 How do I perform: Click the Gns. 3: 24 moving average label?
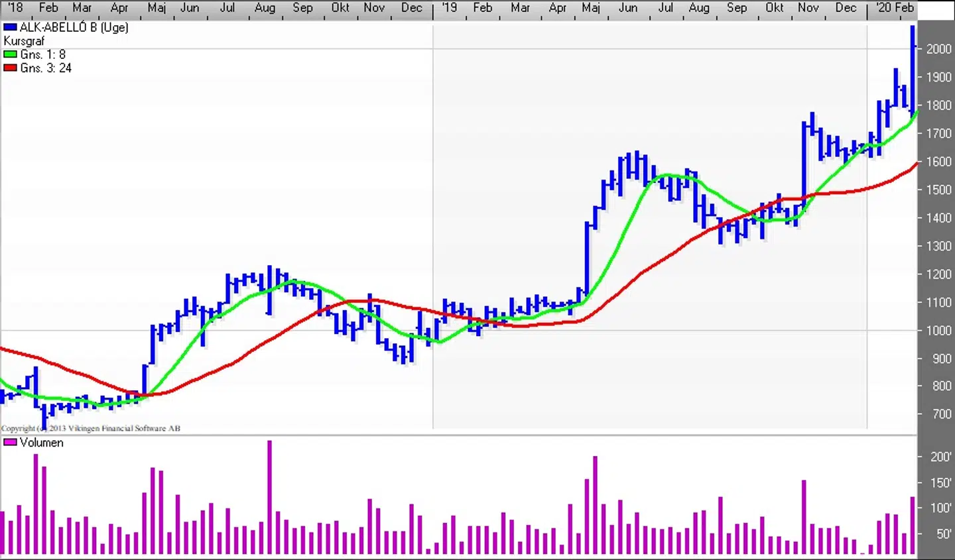46,68
